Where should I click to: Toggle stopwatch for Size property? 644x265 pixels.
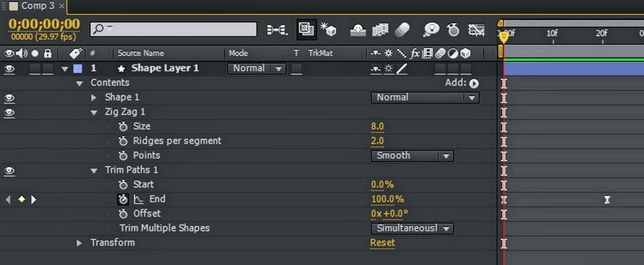click(x=123, y=126)
